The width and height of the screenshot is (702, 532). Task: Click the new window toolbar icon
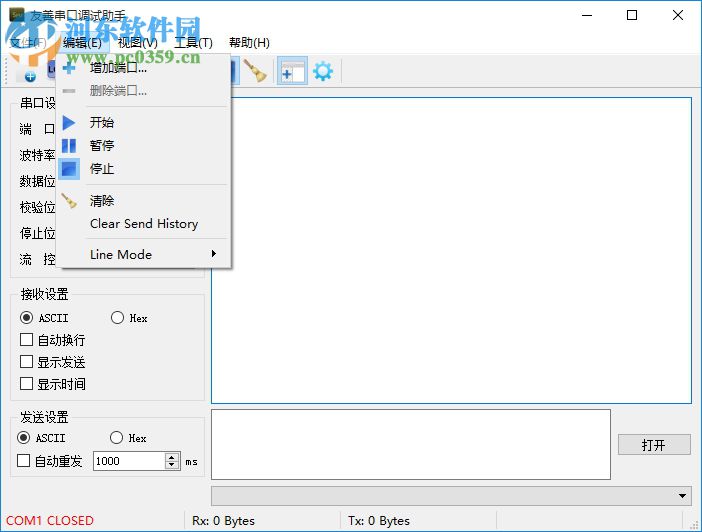pos(292,71)
